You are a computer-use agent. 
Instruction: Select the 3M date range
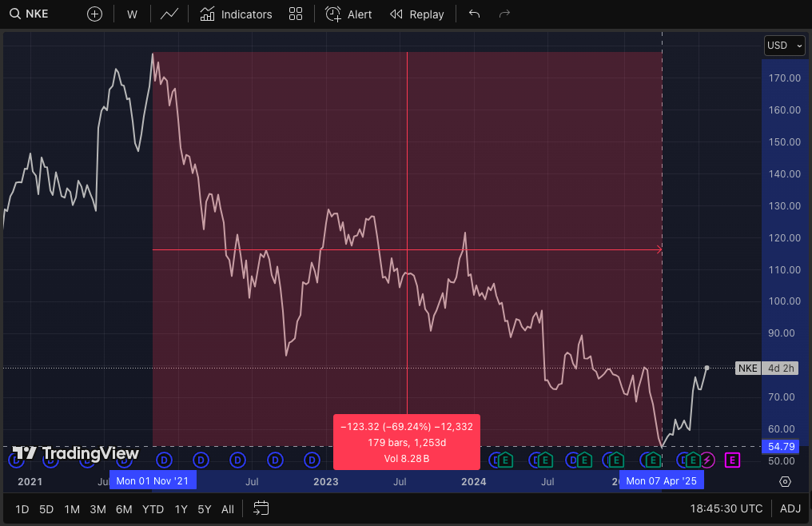click(98, 509)
